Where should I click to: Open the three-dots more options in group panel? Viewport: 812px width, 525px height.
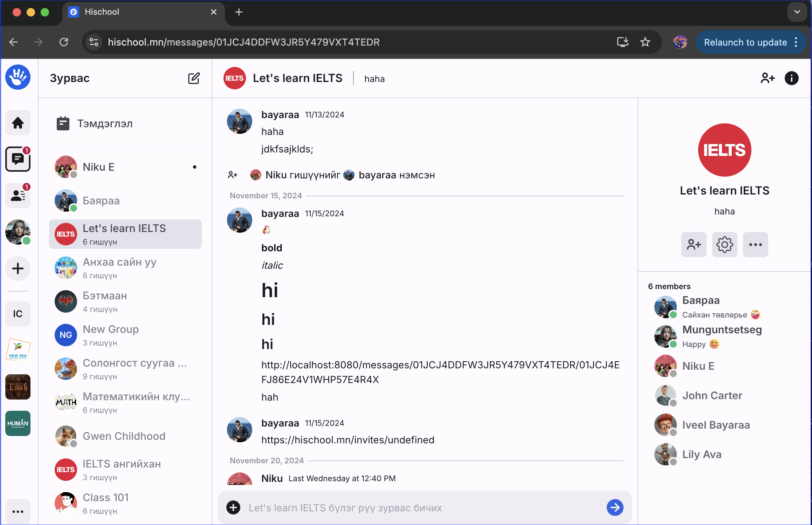coord(755,245)
